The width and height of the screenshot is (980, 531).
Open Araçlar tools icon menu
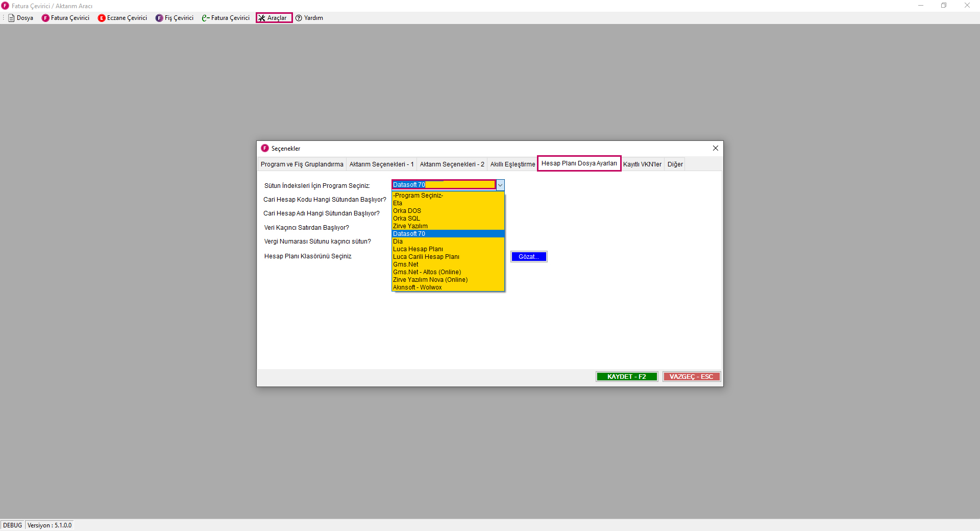[262, 18]
